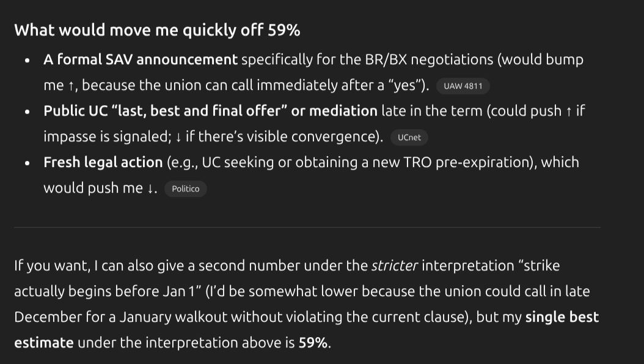The image size is (644, 364).
Task: Click the Politico citation chip
Action: tap(185, 189)
